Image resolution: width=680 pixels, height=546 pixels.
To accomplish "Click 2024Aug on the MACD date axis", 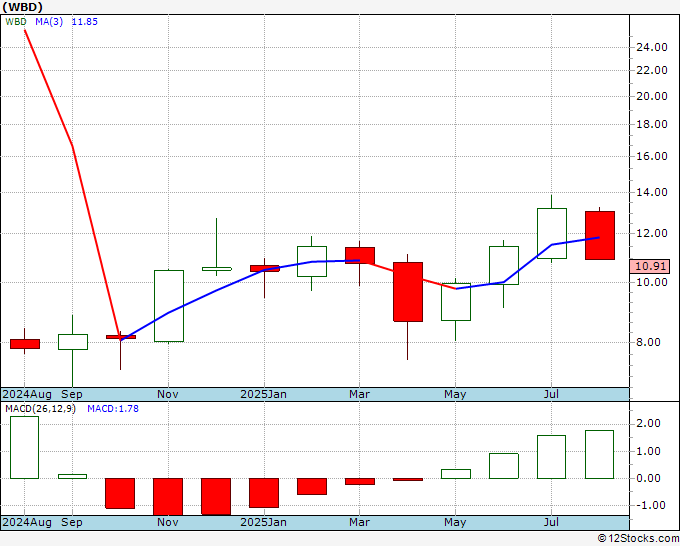I will pyautogui.click(x=27, y=522).
